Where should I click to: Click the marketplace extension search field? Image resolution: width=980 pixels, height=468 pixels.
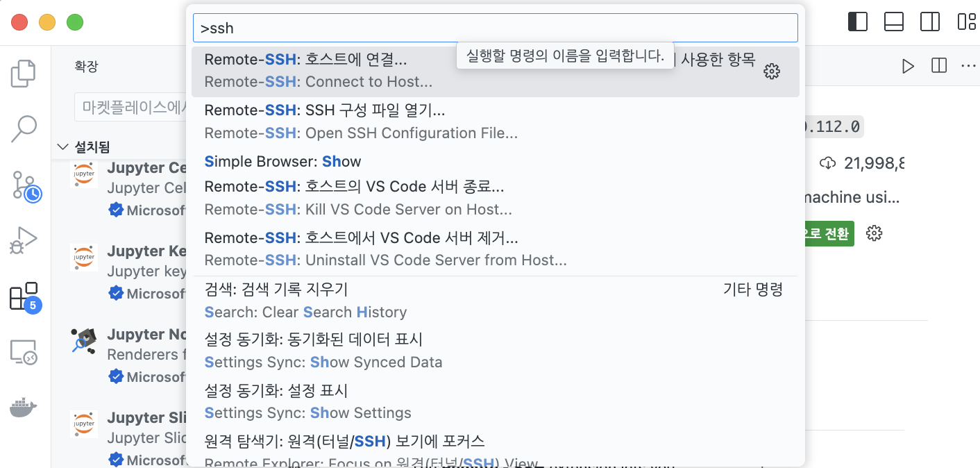(x=130, y=107)
